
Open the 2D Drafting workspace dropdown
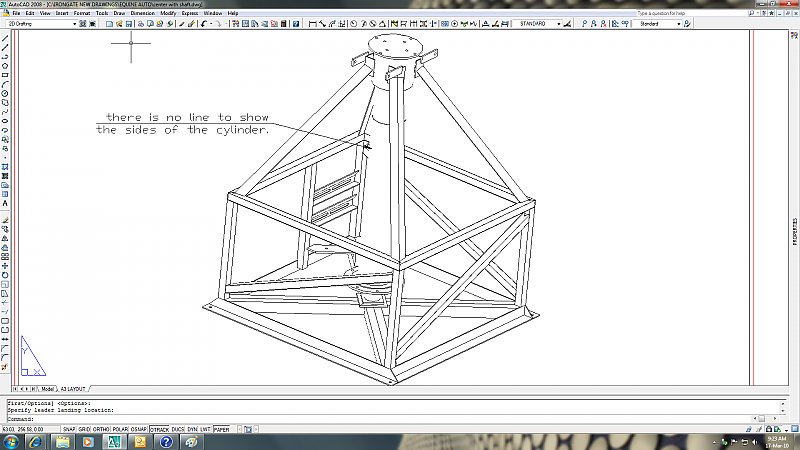point(40,23)
